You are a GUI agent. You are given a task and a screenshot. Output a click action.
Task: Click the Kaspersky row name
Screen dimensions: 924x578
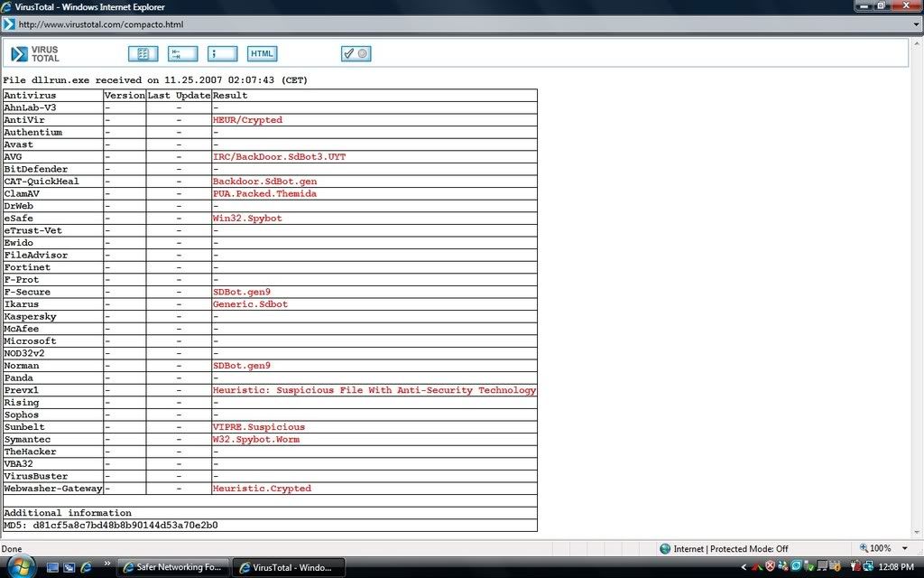pyautogui.click(x=30, y=317)
